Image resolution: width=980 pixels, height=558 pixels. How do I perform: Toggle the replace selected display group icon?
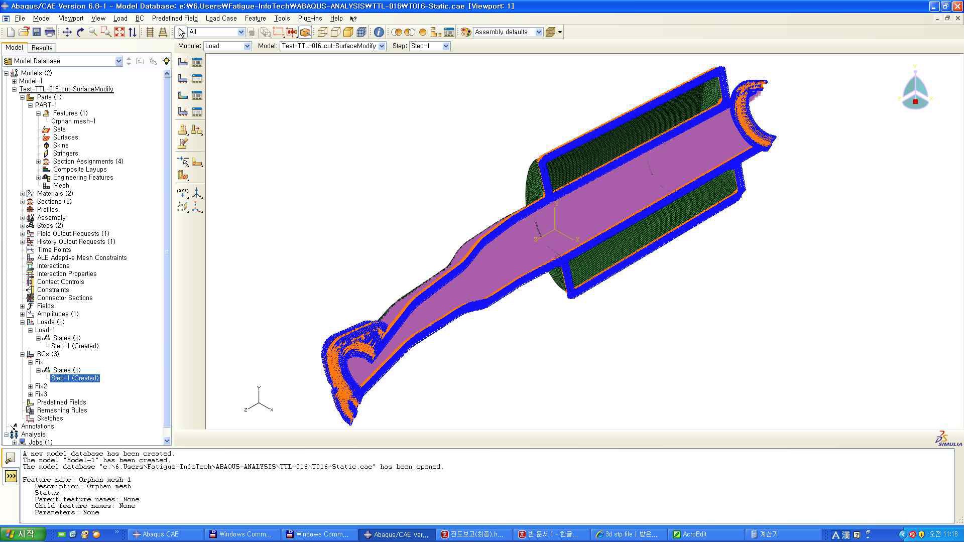point(397,32)
